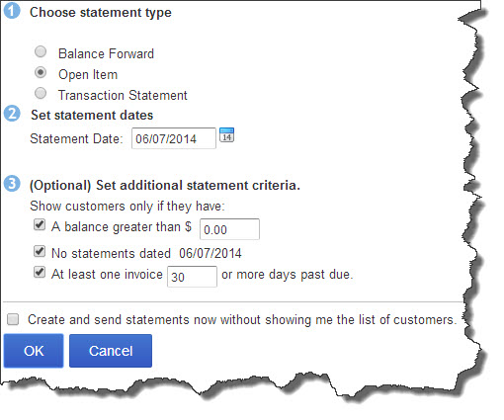Select the Balance Forward radio button
504x420 pixels.
click(x=41, y=51)
